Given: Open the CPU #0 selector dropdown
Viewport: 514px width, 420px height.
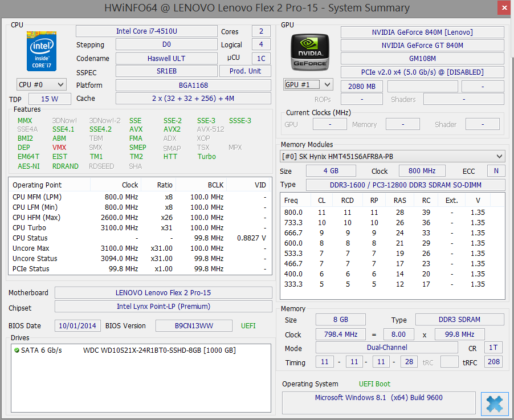Looking at the screenshot, I should (39, 84).
